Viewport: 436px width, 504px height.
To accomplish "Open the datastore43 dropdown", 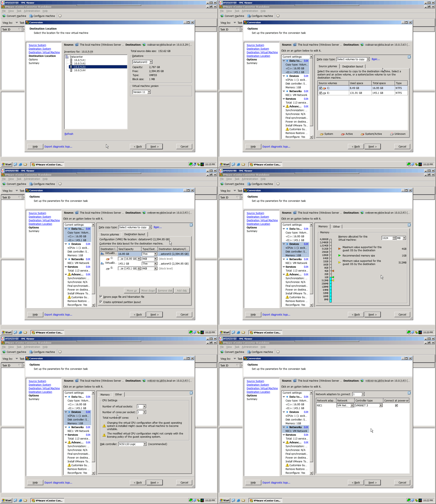I will tap(151, 62).
